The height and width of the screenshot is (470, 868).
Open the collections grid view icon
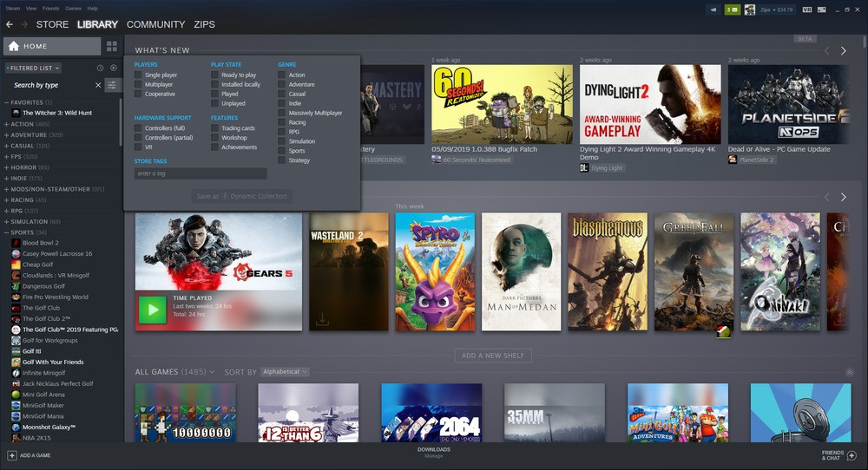pos(112,46)
